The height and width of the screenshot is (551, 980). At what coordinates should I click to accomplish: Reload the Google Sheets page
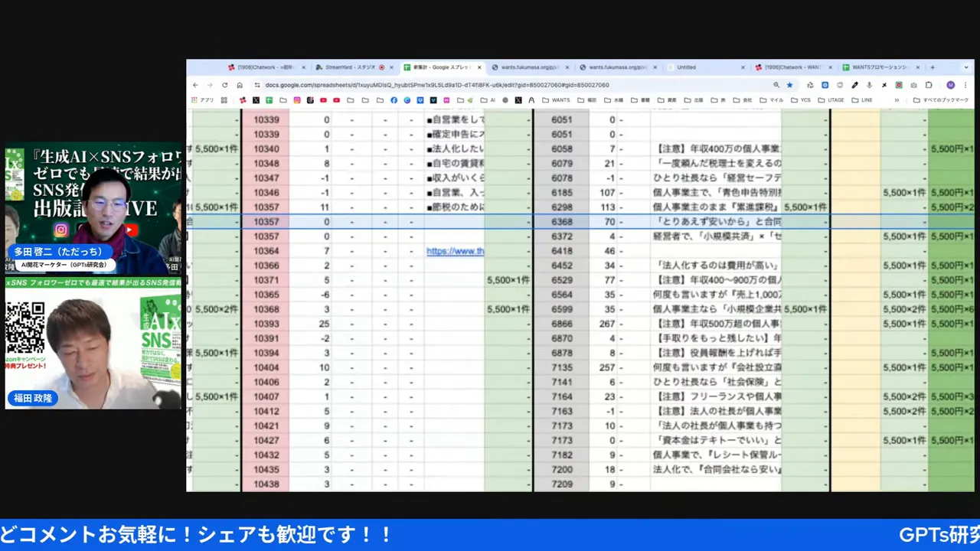[x=224, y=85]
